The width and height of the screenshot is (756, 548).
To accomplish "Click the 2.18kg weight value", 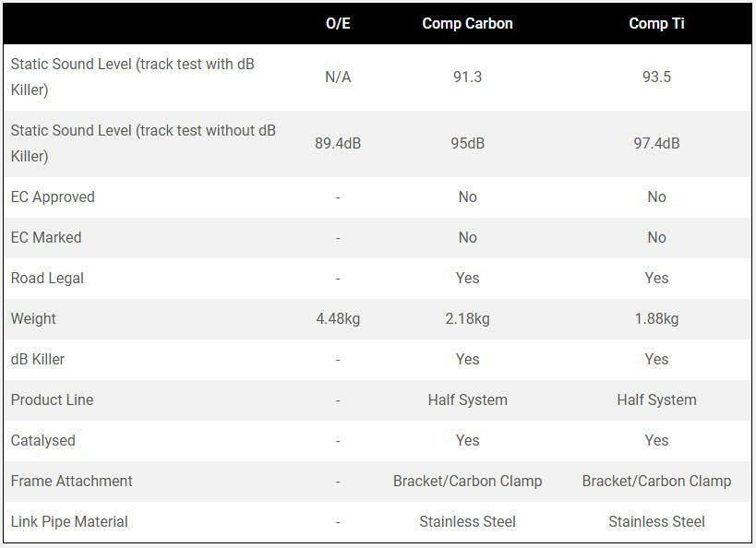I will 467,318.
